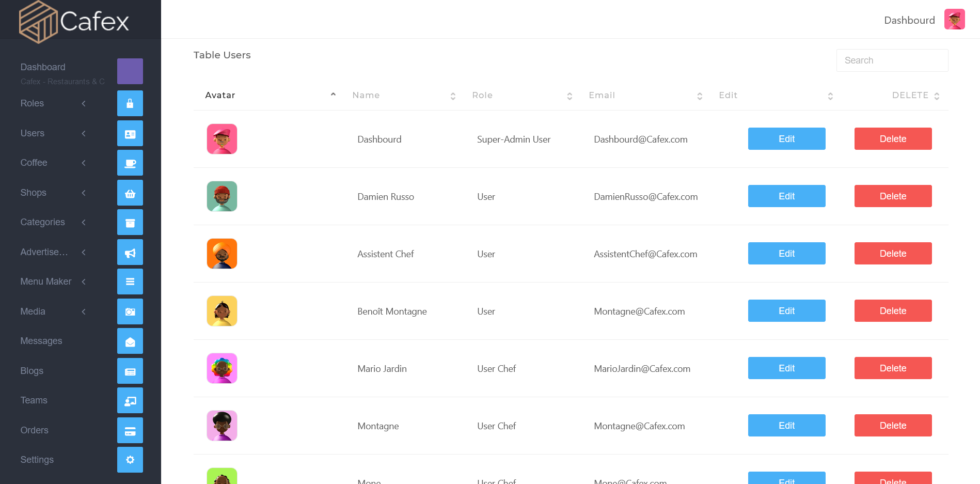This screenshot has width=980, height=484.
Task: Click the open envelope Messages icon
Action: 130,341
